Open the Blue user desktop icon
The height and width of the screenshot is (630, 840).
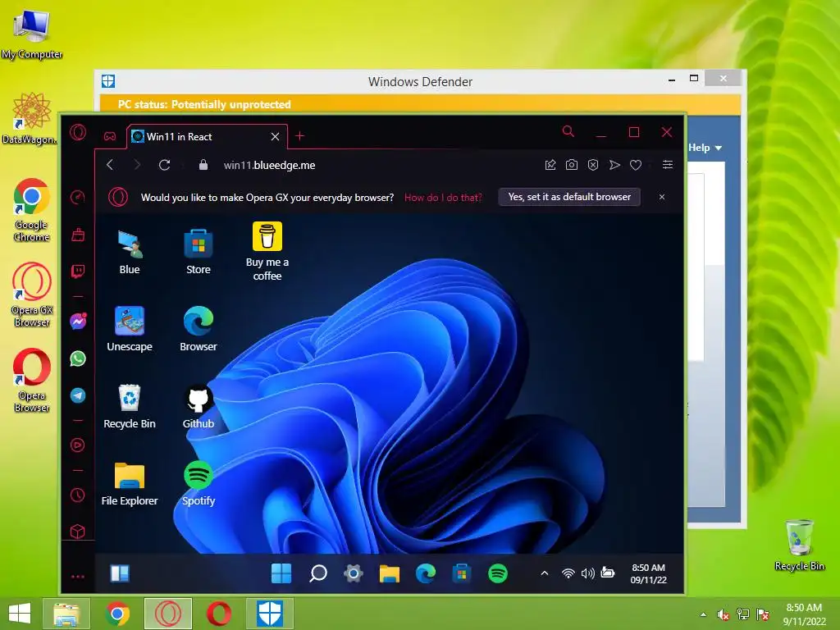(x=130, y=252)
